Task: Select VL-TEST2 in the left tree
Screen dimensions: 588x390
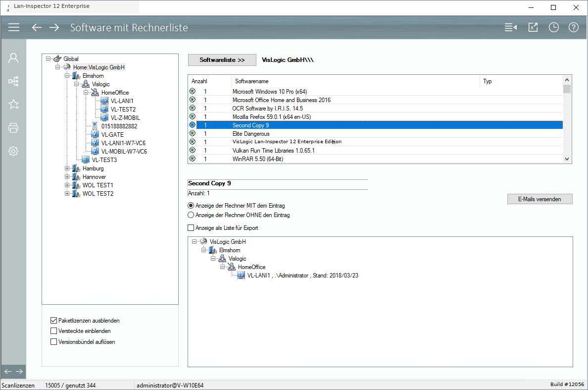Action: pyautogui.click(x=123, y=109)
